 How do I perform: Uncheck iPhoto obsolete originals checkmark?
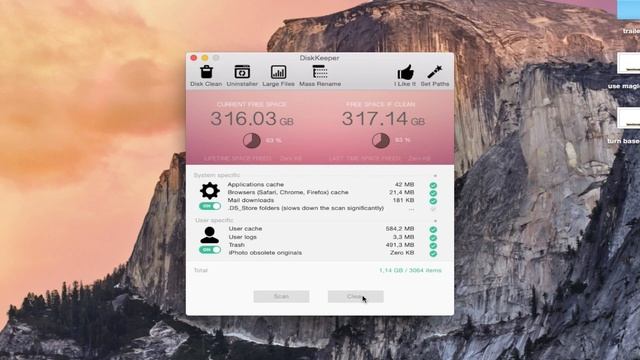coord(433,253)
